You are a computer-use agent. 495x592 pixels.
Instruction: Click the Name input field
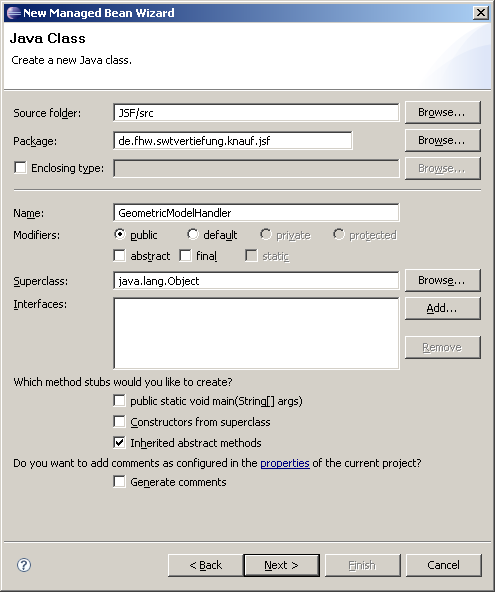256,213
